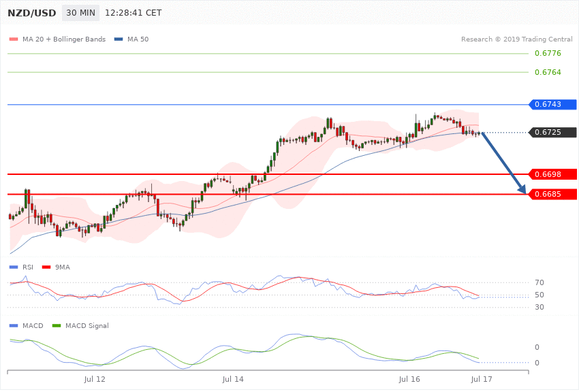Click the red 0.6698 support price tag
Image resolution: width=579 pixels, height=392 pixels.
[x=553, y=174]
